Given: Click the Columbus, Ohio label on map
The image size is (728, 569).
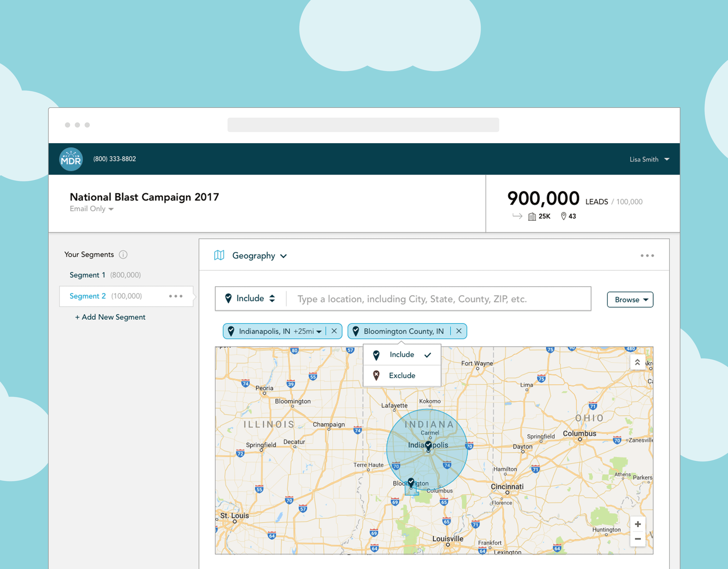Looking at the screenshot, I should tap(579, 433).
